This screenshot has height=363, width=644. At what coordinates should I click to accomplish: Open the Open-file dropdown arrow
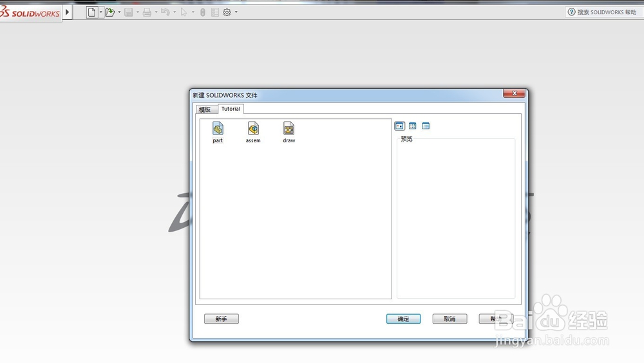pyautogui.click(x=120, y=12)
